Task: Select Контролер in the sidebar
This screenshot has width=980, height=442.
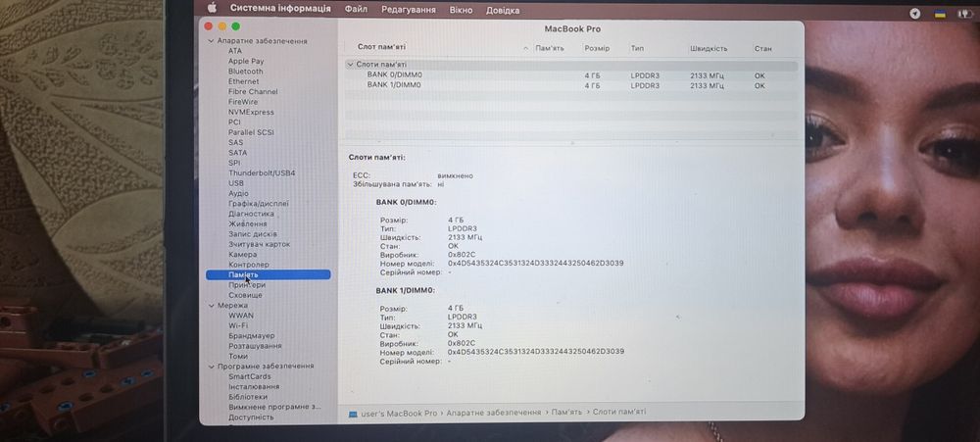Action: [x=249, y=265]
